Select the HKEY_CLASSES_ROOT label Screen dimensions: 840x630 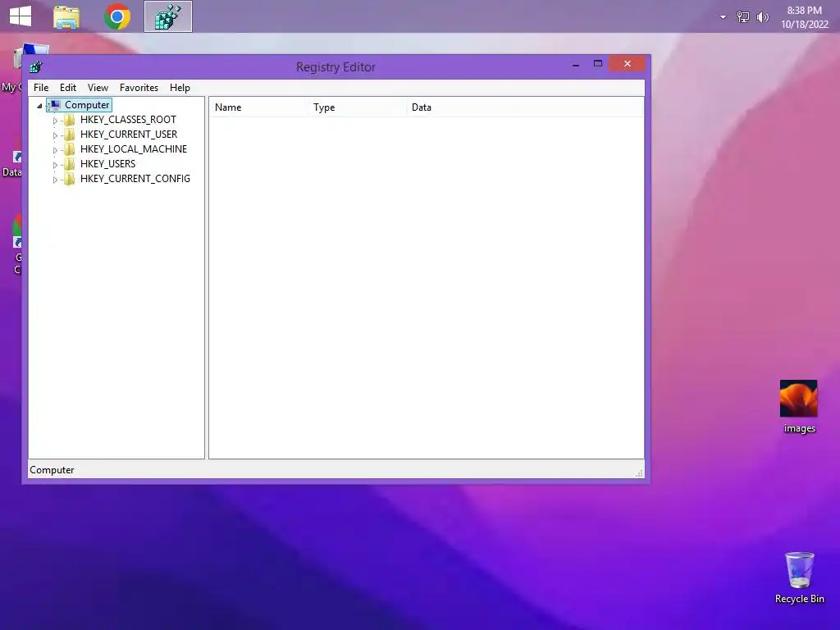tap(128, 120)
